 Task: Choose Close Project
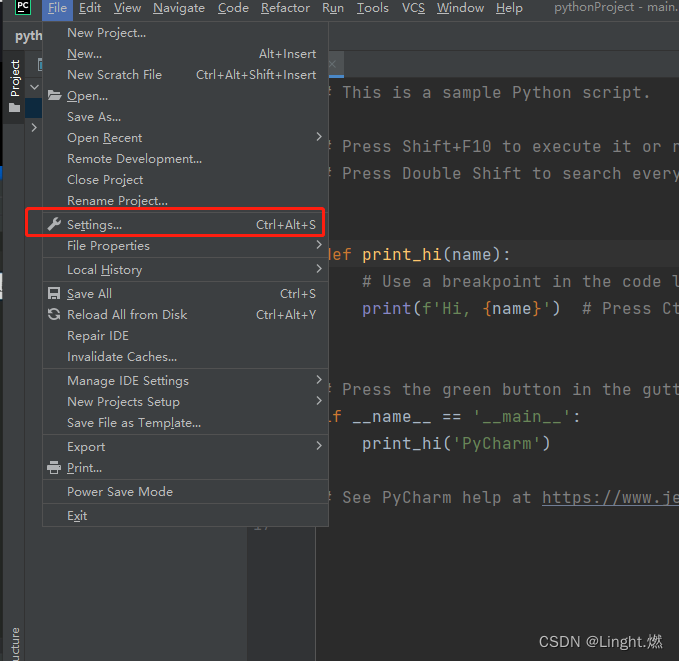(x=185, y=180)
